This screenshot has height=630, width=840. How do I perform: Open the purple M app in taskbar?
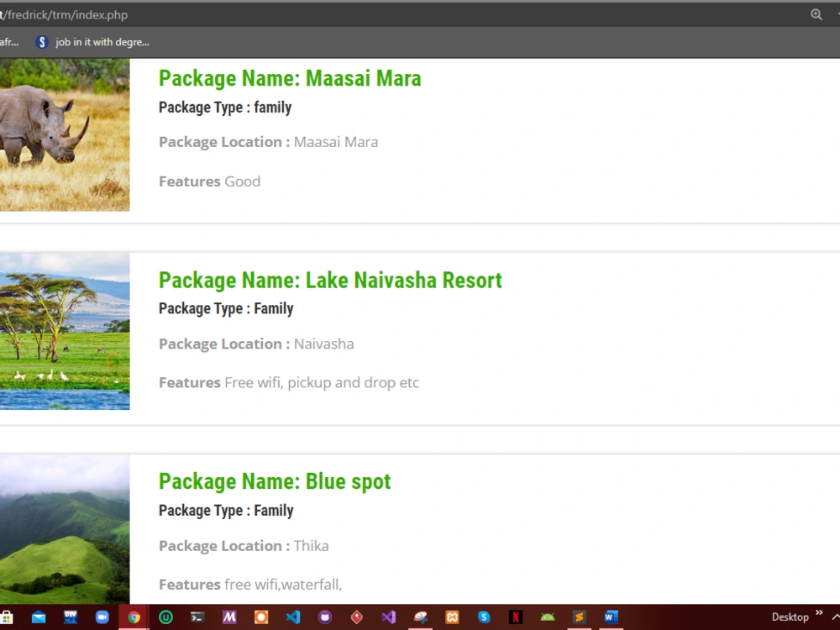(229, 617)
